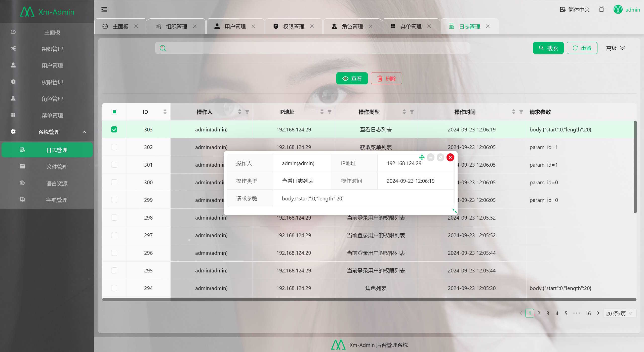Click the table horizontal scrollbar
This screenshot has height=352, width=644.
coord(369,299)
